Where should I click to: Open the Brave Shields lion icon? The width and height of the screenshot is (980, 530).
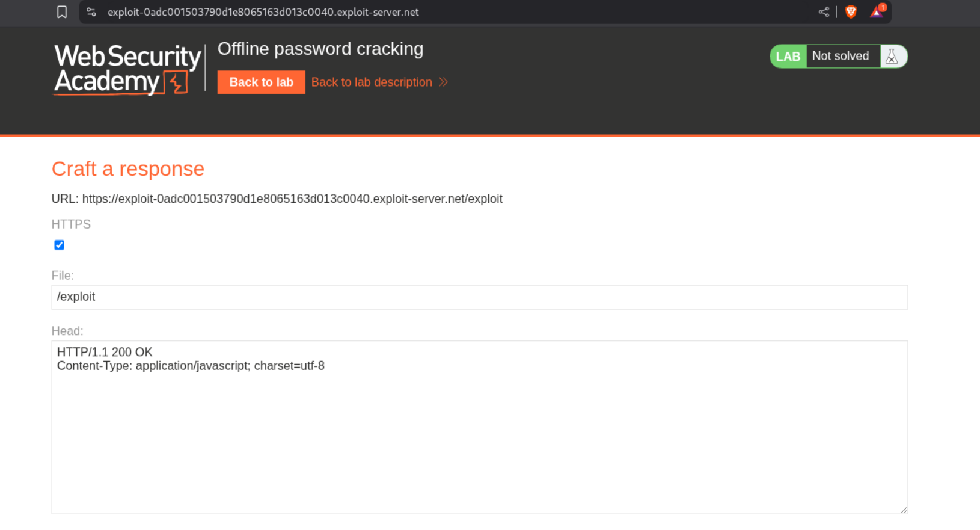coord(851,12)
